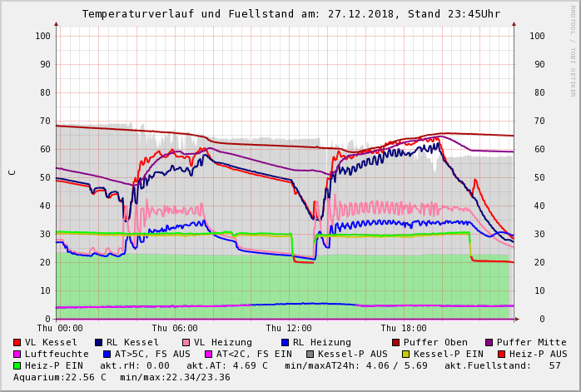Click the magenta Luftfeuchte legend swatch
The height and width of the screenshot is (392, 581).
pos(17,354)
